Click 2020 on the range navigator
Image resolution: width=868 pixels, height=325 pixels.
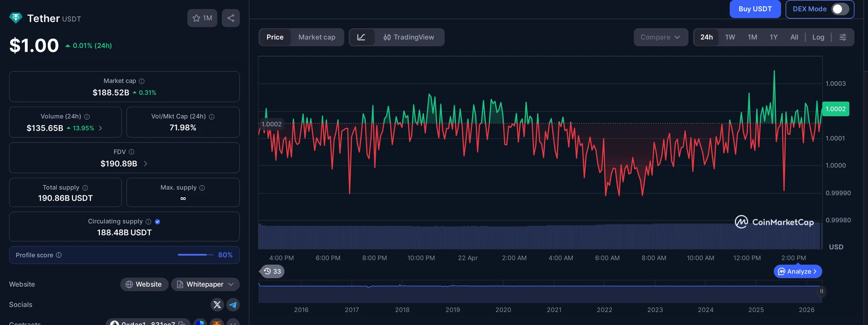503,310
